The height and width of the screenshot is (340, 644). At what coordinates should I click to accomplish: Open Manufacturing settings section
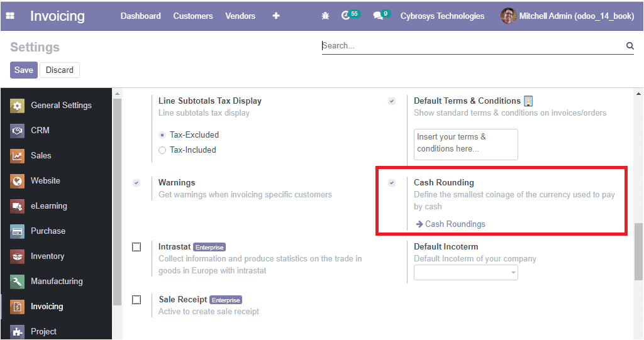pyautogui.click(x=56, y=282)
